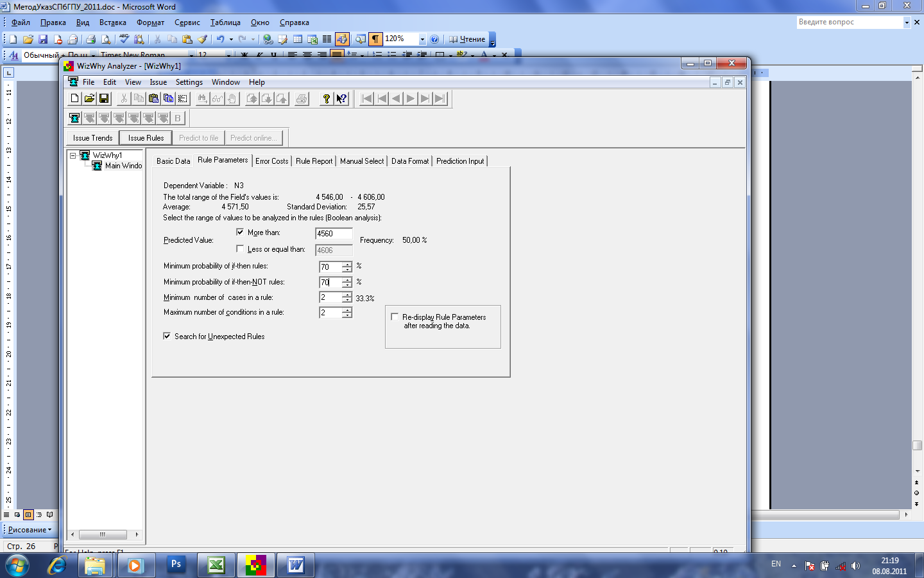Click the Windows Start button
This screenshot has width=924, height=578.
tap(17, 565)
